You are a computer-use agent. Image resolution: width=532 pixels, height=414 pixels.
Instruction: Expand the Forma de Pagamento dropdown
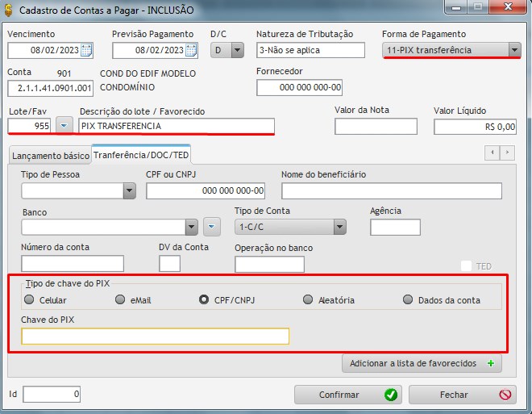click(x=514, y=50)
